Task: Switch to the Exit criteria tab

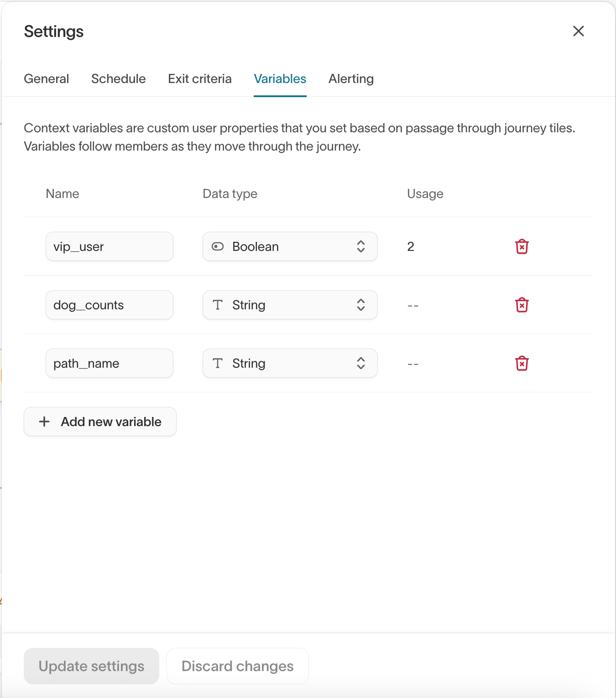Action: [x=200, y=78]
